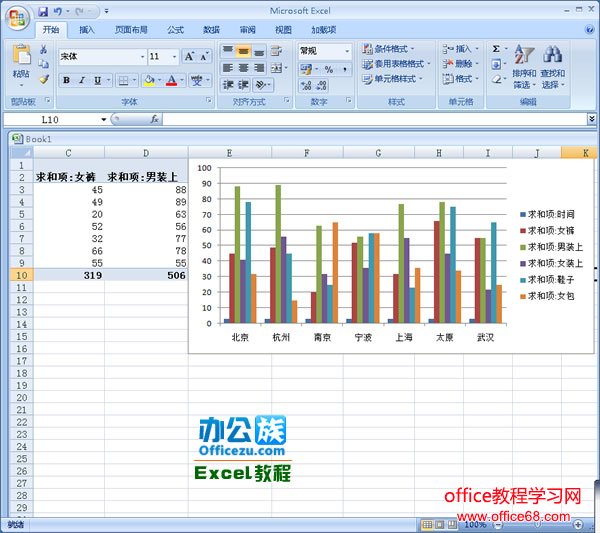
Task: Cut selection with the scissors icon
Action: pyautogui.click(x=44, y=49)
